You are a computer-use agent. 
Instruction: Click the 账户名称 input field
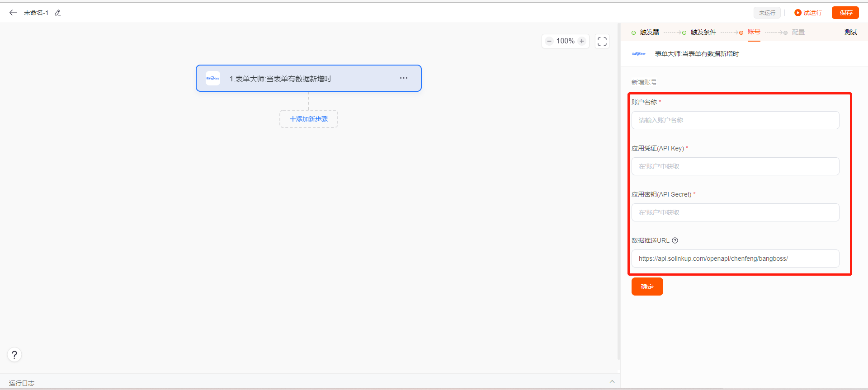(x=735, y=120)
